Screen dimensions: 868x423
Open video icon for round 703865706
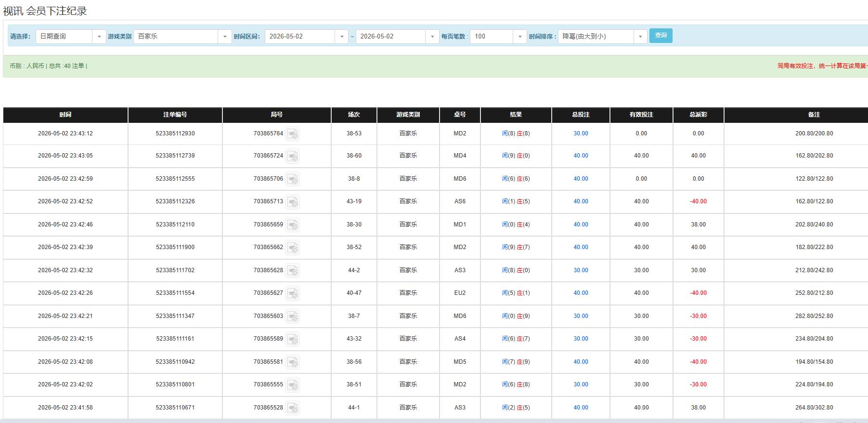point(293,179)
